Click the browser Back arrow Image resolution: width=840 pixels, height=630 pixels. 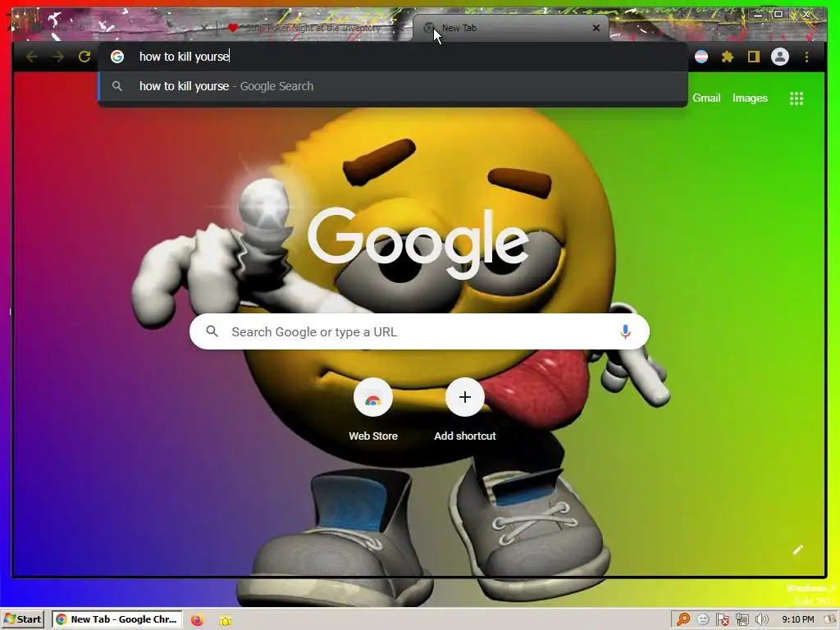pyautogui.click(x=32, y=57)
